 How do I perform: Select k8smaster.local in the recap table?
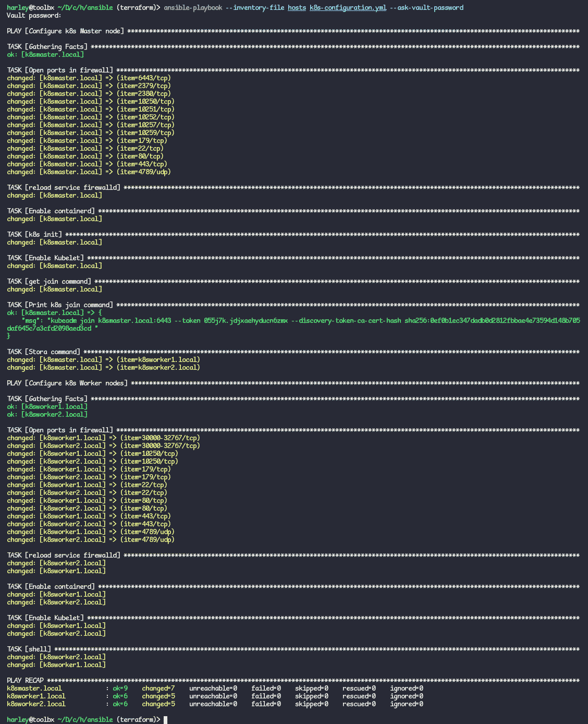click(34, 689)
